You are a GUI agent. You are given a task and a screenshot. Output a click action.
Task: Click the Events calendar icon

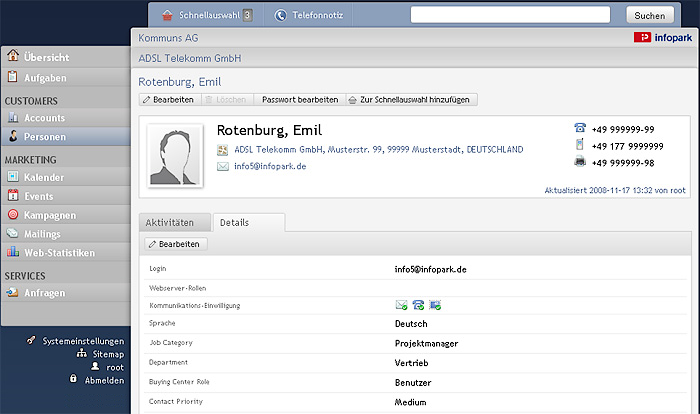click(x=13, y=195)
